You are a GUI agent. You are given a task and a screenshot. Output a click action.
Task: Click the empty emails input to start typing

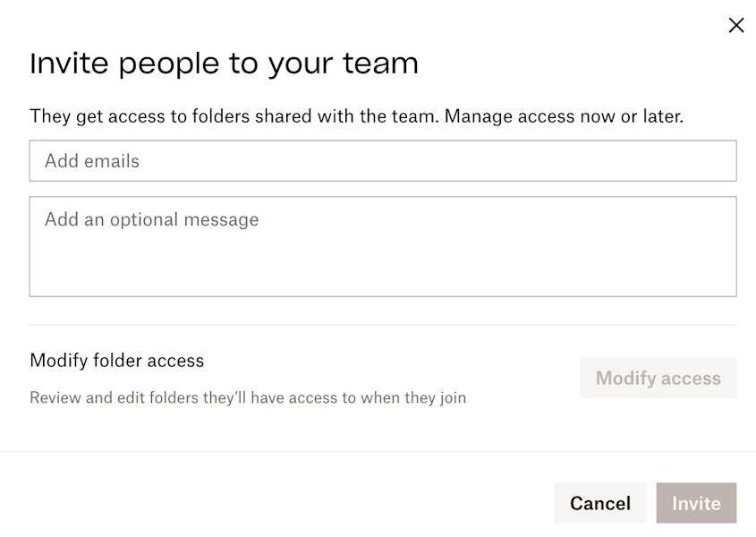[383, 160]
